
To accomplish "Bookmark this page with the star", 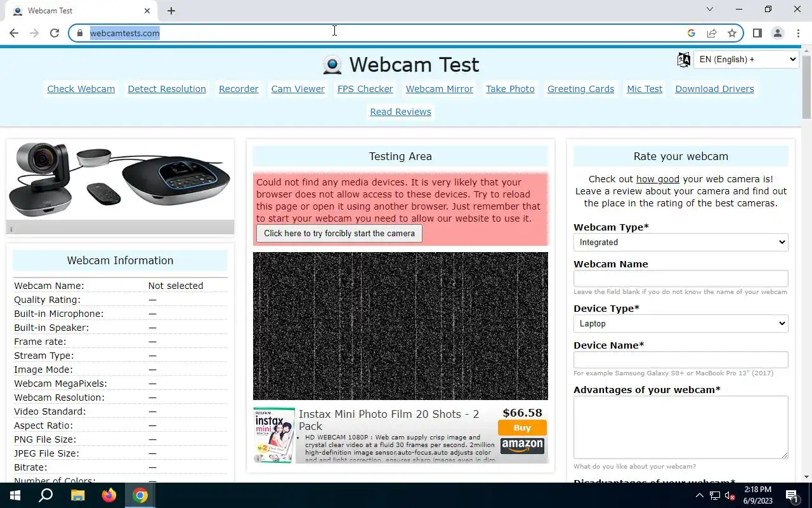I will [x=732, y=33].
